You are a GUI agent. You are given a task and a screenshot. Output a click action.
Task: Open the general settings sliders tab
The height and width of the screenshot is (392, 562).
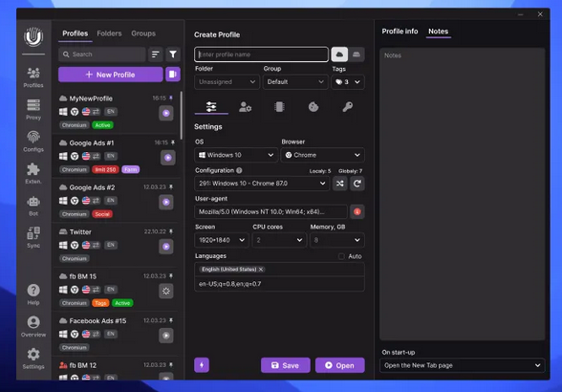coord(211,106)
